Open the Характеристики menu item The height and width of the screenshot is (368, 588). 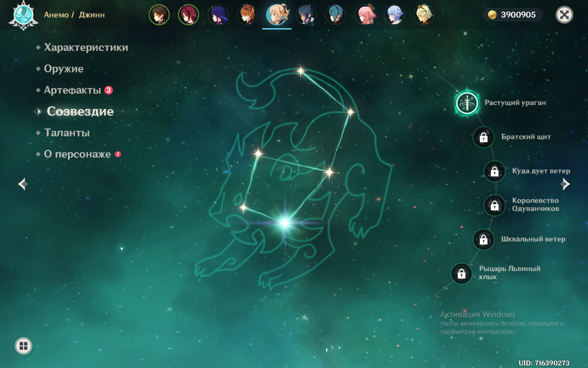[86, 47]
